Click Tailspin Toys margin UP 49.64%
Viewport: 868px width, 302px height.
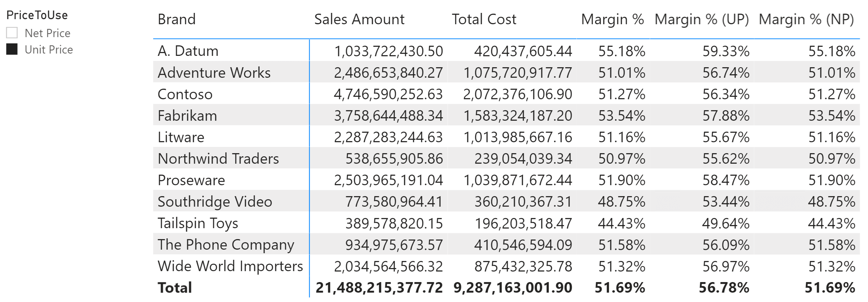(x=726, y=223)
